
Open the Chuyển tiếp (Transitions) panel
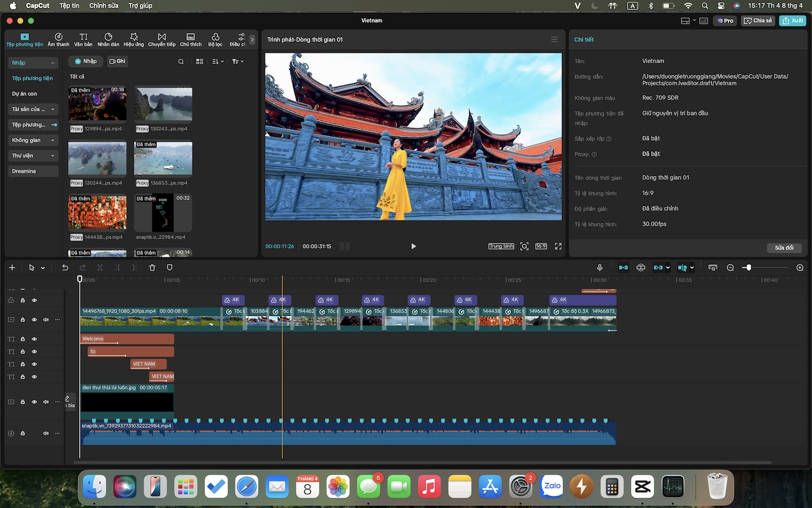point(162,39)
